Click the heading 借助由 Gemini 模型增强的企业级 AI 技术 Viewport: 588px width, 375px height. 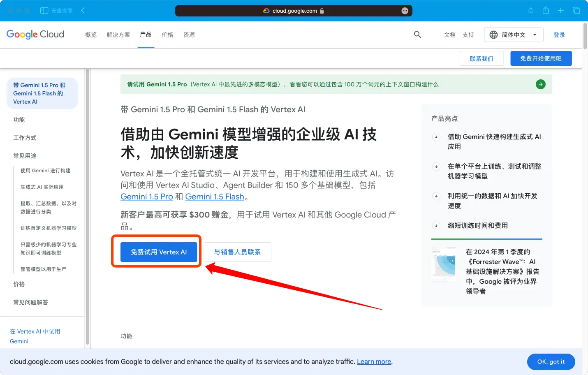[248, 143]
